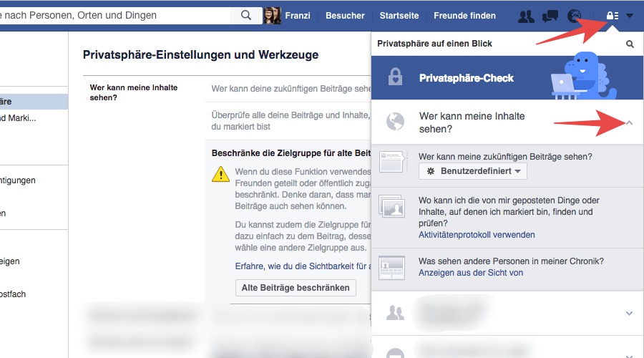Open the Benutzerdefiniert audience dropdown

point(473,171)
